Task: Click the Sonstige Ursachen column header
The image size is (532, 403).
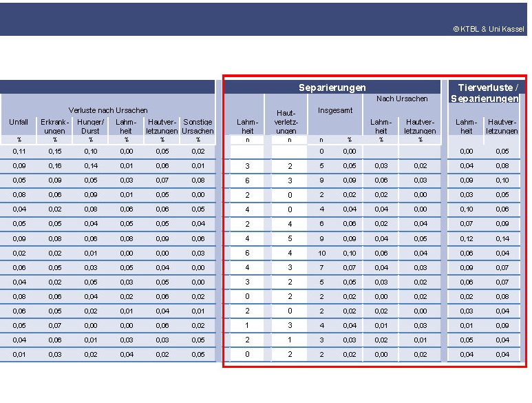Action: point(198,126)
